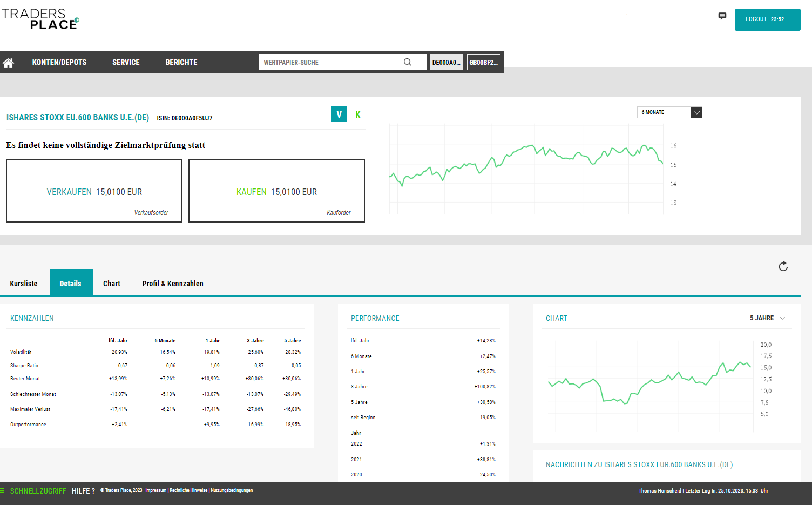Click the Logout button
This screenshot has width=812, height=505.
point(767,19)
